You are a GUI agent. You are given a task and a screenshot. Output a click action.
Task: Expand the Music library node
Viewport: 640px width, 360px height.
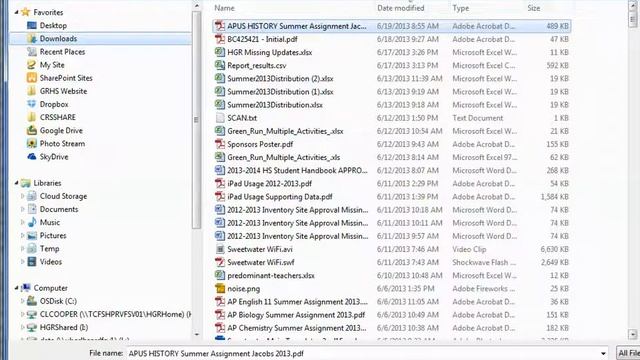click(x=22, y=222)
